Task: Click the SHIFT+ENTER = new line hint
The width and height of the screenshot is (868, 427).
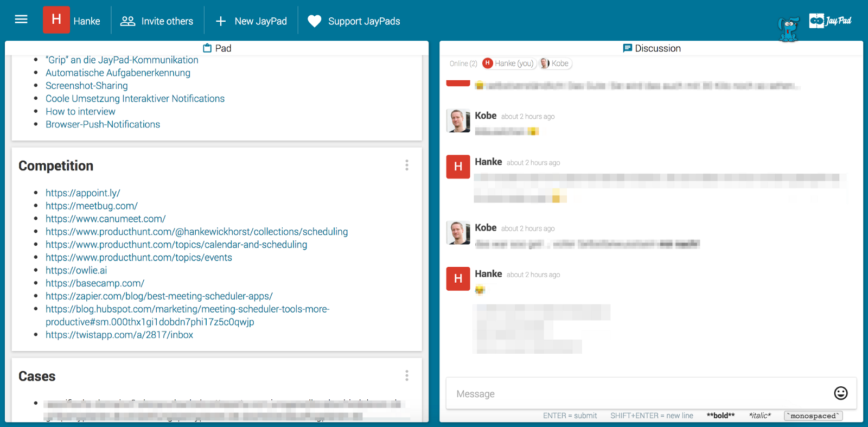Action: point(652,416)
